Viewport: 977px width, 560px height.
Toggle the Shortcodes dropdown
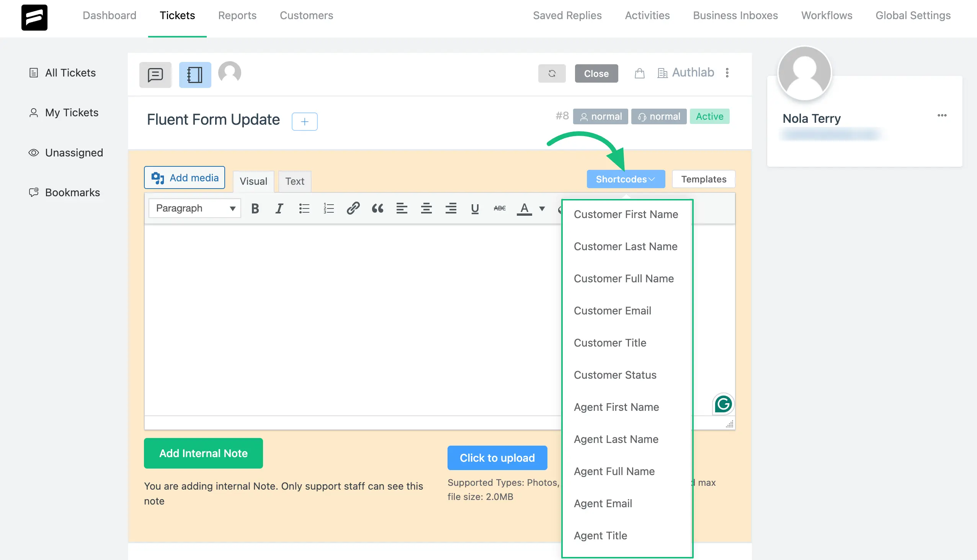(626, 179)
